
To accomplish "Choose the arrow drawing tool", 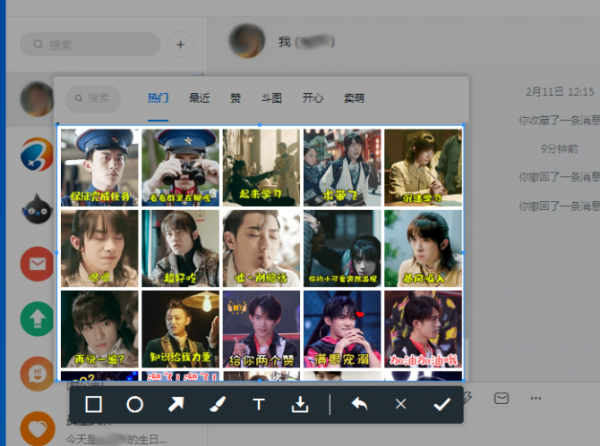I will 176,404.
